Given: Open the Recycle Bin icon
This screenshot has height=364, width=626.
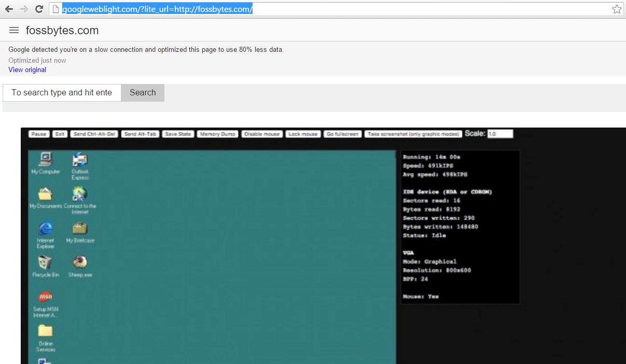Looking at the screenshot, I should [45, 262].
